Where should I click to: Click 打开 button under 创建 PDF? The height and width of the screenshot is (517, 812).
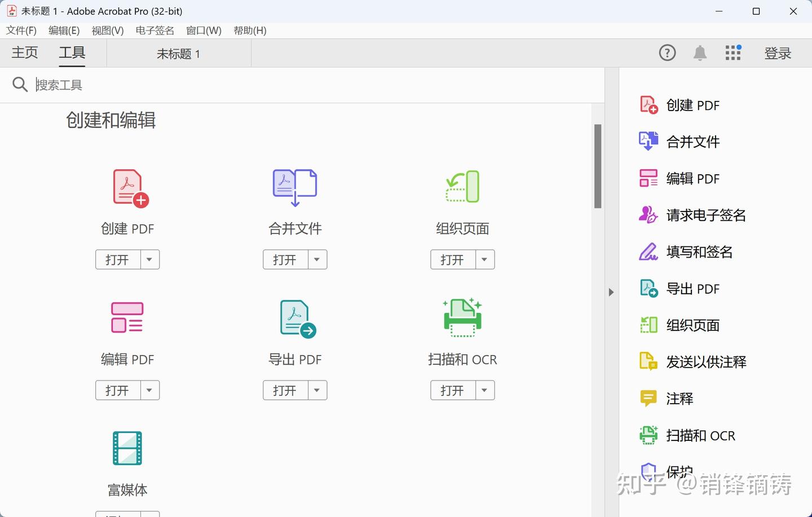click(x=118, y=259)
